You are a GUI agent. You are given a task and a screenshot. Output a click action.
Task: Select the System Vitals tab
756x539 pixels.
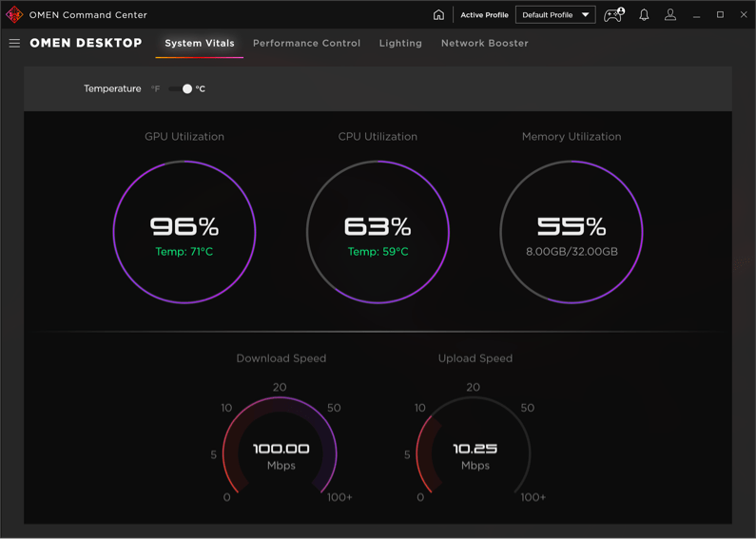coord(200,44)
